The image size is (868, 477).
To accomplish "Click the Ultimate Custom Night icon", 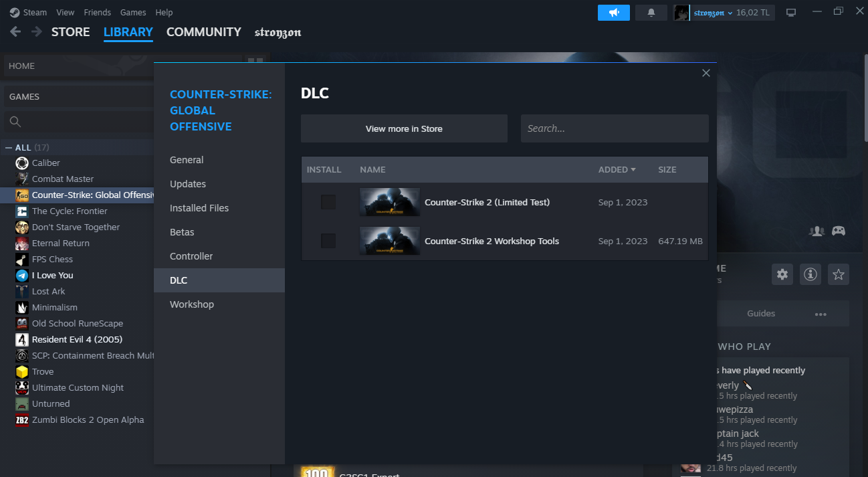I will tap(22, 387).
